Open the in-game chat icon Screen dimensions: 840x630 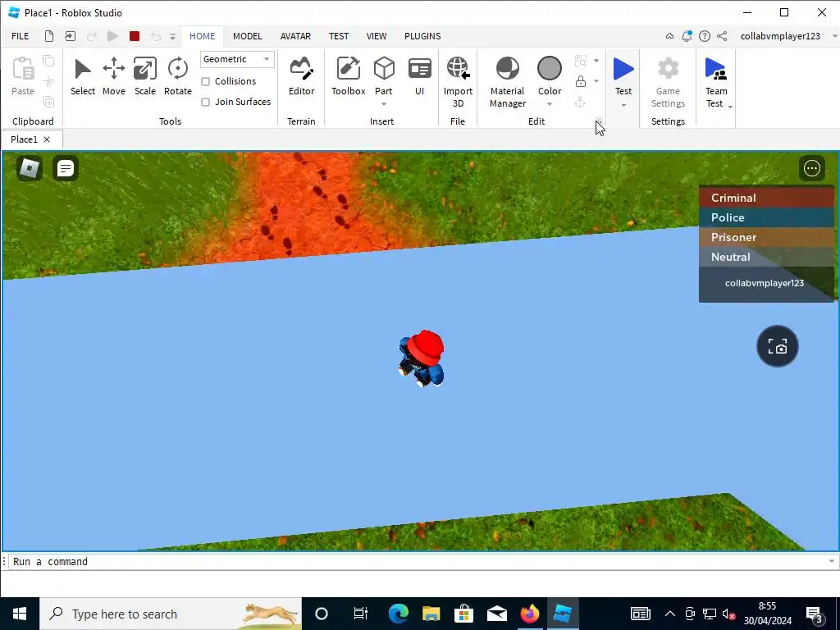click(x=66, y=168)
